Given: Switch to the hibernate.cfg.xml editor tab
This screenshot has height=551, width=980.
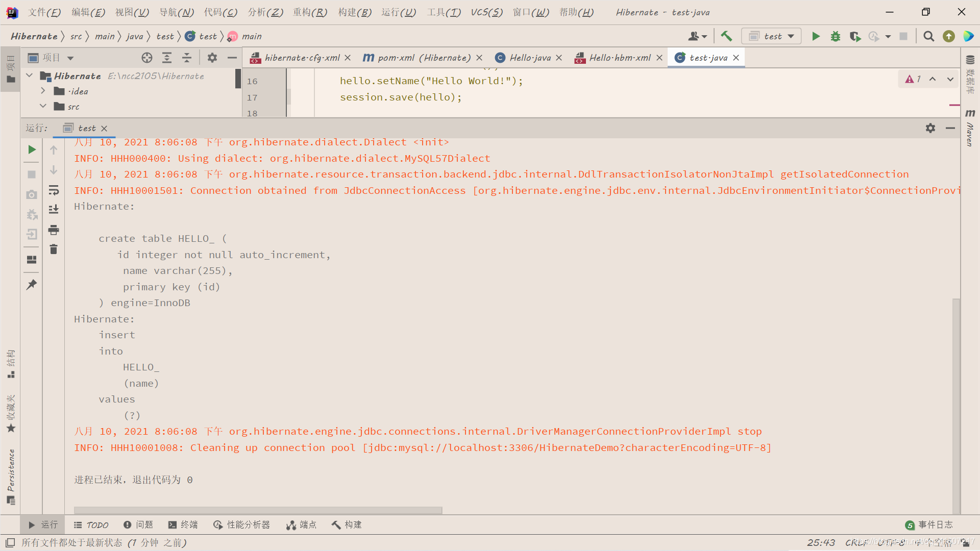Looking at the screenshot, I should [x=302, y=58].
